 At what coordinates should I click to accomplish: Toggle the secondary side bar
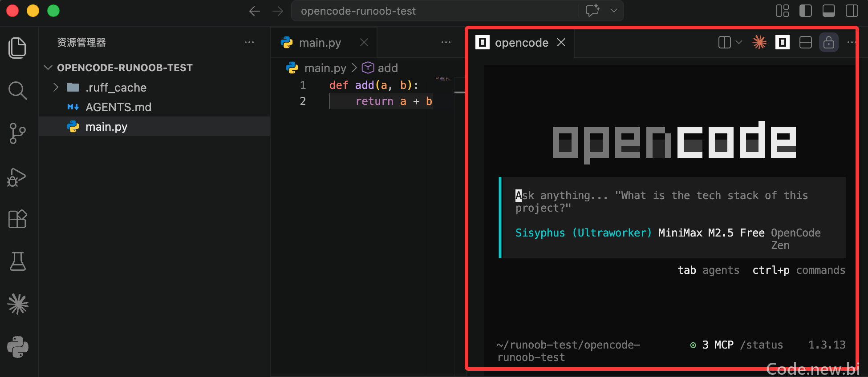[x=852, y=11]
